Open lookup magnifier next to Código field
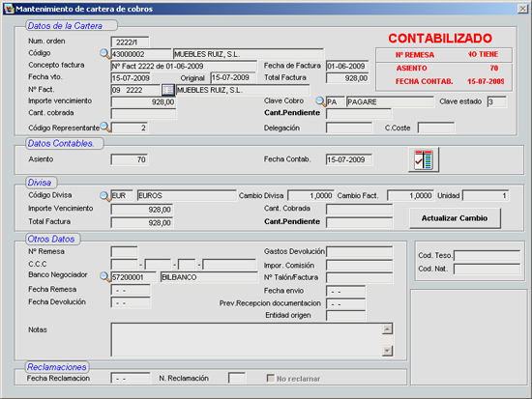The width and height of the screenshot is (532, 399). click(x=104, y=53)
